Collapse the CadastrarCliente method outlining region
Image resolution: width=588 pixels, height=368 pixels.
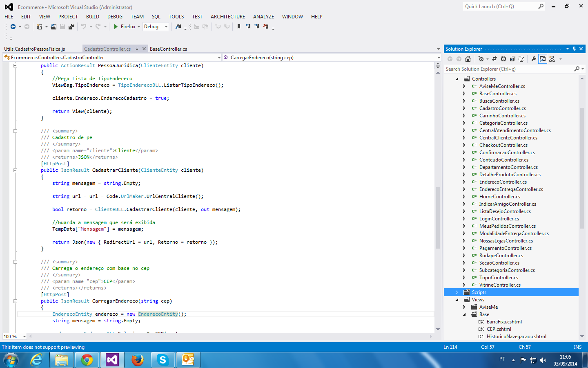(15, 170)
